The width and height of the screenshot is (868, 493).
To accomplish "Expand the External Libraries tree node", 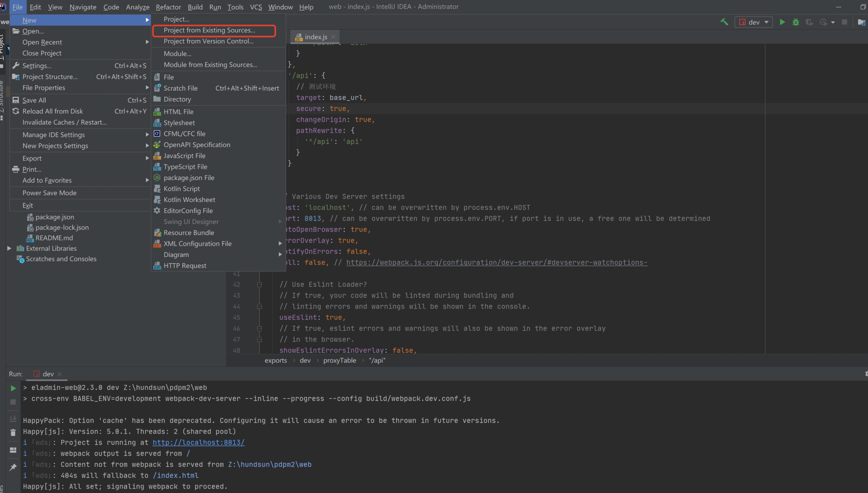I will click(x=9, y=248).
